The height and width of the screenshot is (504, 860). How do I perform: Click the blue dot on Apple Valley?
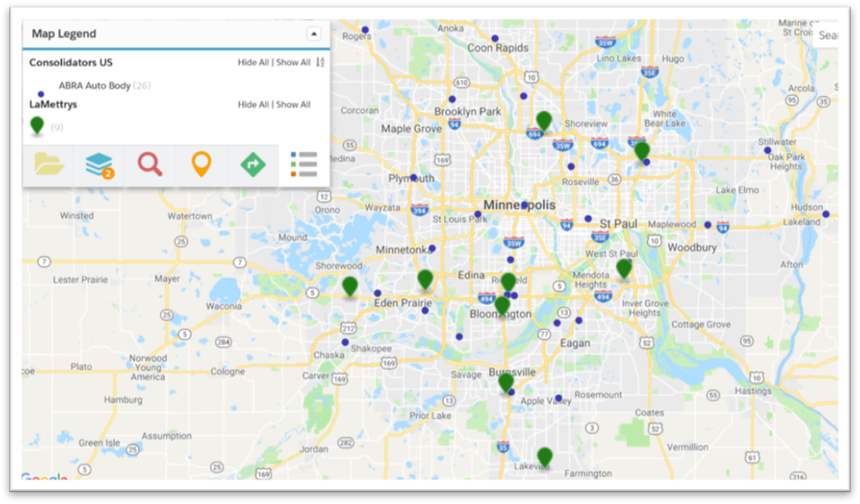pyautogui.click(x=559, y=398)
